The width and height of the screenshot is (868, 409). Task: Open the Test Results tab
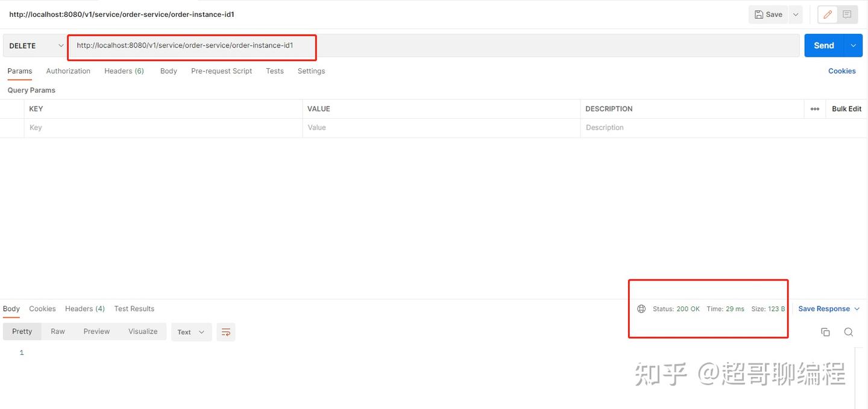(x=134, y=309)
